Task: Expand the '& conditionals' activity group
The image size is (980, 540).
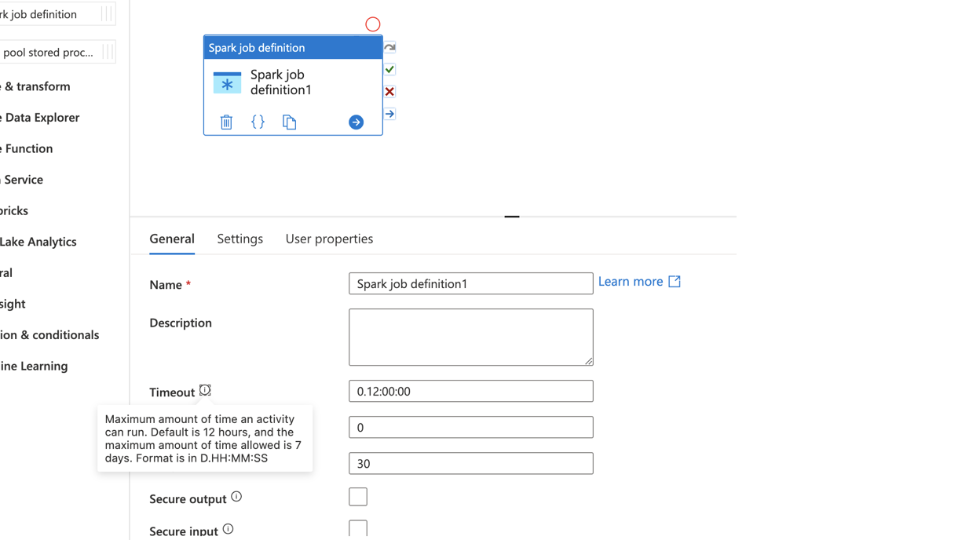Action: [49, 335]
